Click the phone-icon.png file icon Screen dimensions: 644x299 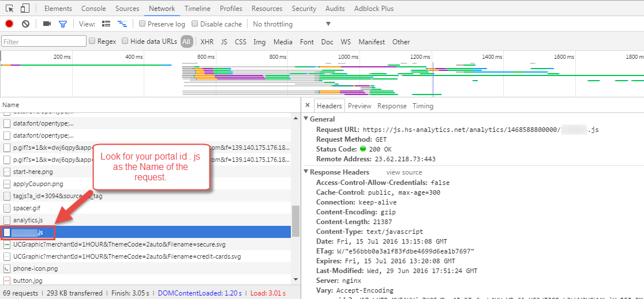tap(6, 268)
